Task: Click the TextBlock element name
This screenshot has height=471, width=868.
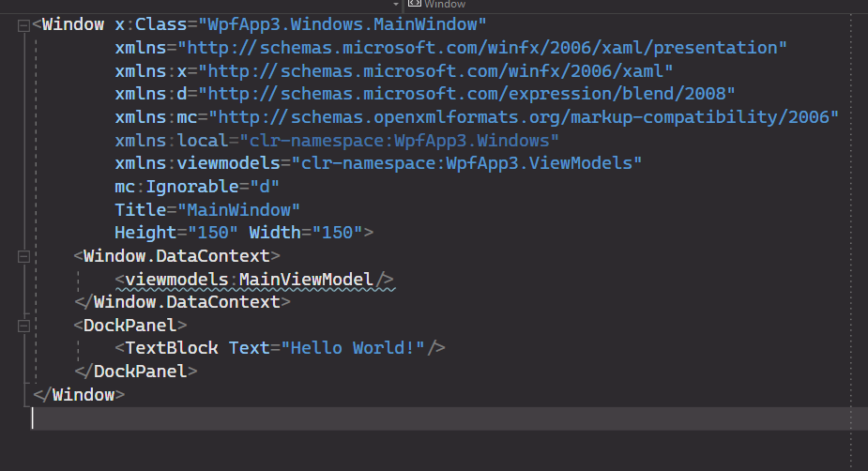Action: click(172, 348)
